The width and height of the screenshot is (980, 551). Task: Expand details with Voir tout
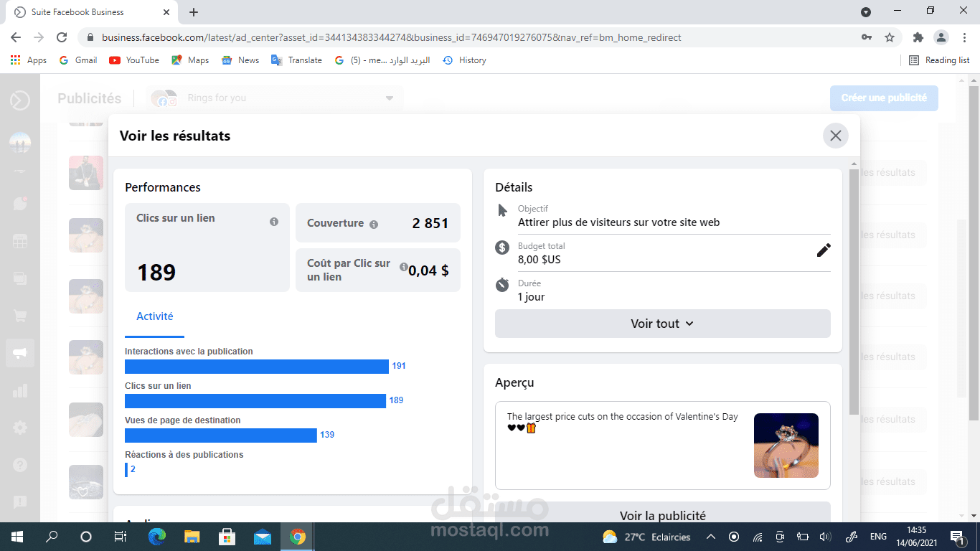point(663,324)
